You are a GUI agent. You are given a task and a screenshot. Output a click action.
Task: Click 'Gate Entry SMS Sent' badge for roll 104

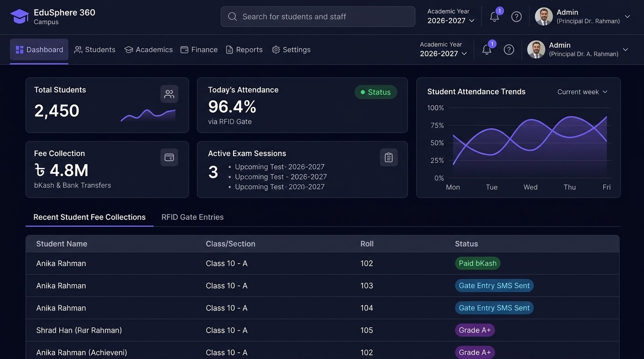point(494,308)
